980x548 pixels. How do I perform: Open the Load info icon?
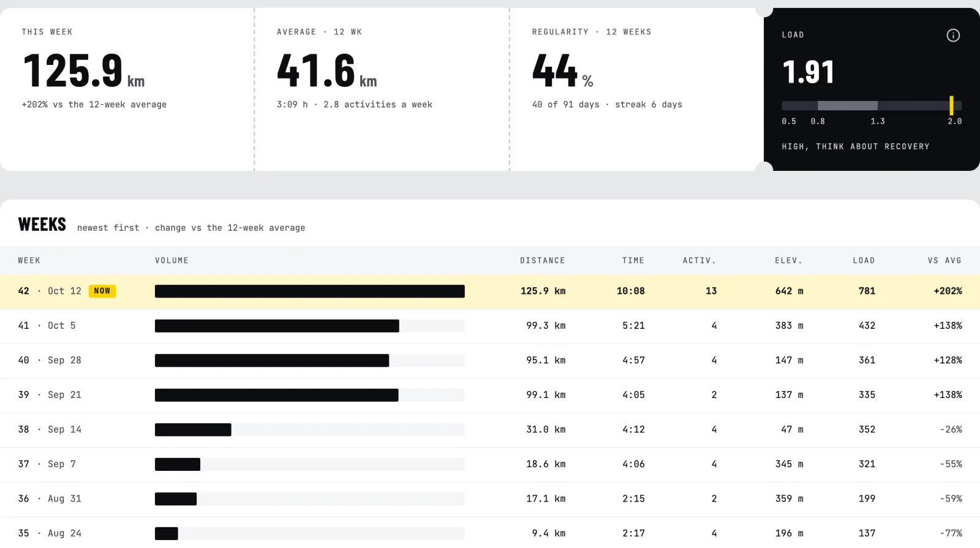click(953, 36)
